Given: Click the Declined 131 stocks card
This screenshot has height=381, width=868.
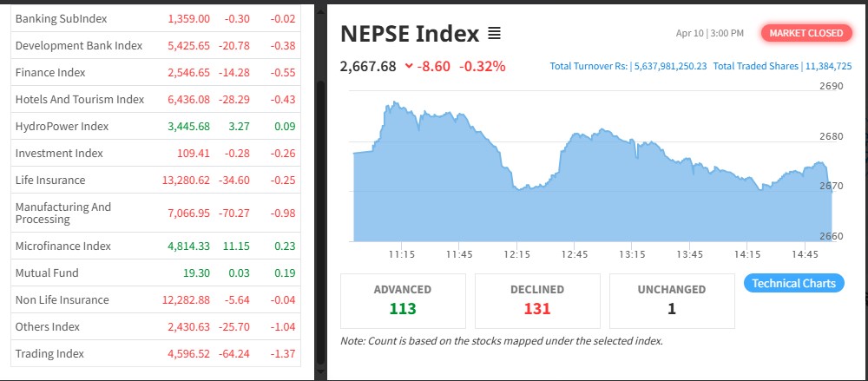Looking at the screenshot, I should tap(537, 300).
